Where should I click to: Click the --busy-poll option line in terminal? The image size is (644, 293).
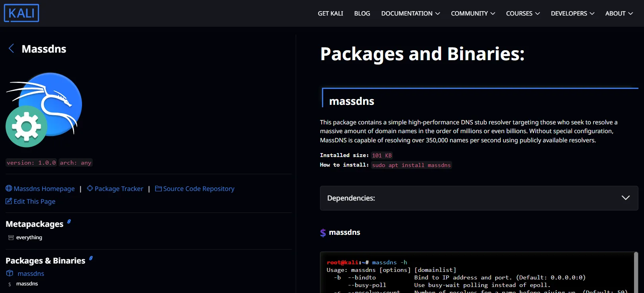click(x=449, y=285)
